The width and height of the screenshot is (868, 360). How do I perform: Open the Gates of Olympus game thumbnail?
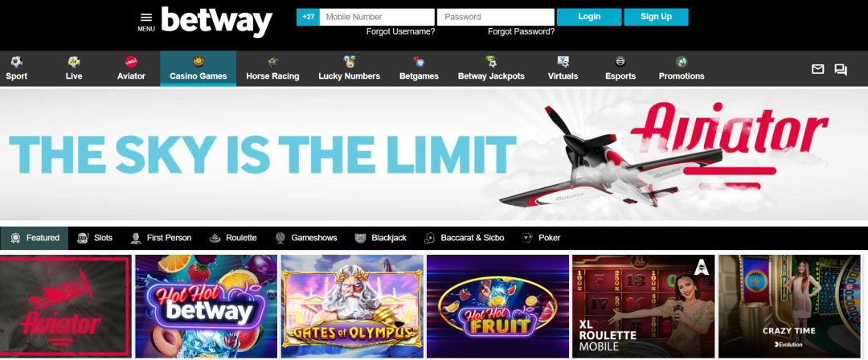(352, 306)
